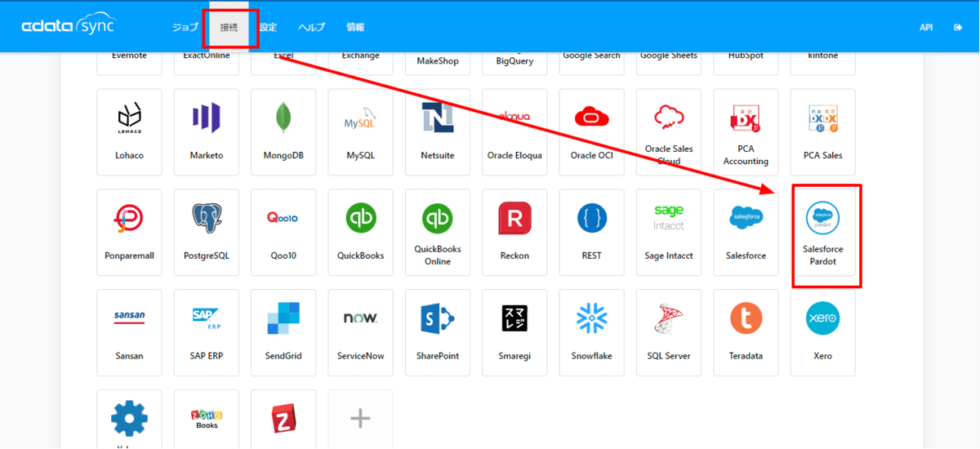This screenshot has width=980, height=449.
Task: Pick the Snowflake connector icon
Action: (x=591, y=318)
